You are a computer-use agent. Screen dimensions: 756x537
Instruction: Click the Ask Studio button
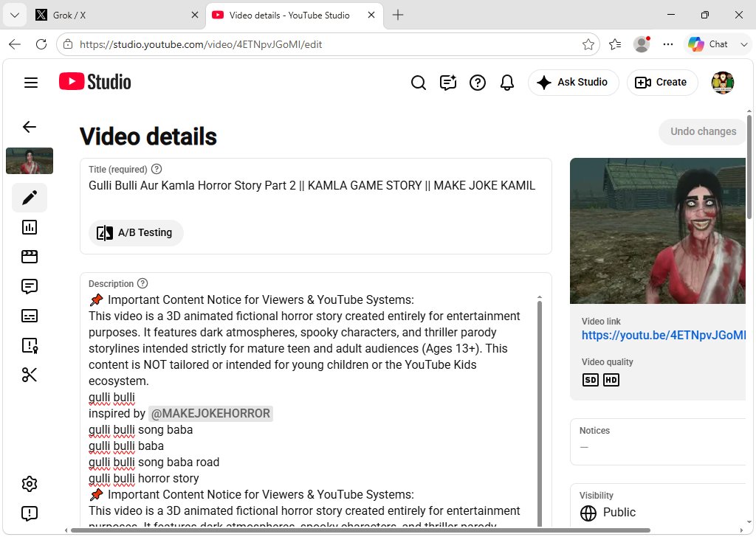pyautogui.click(x=573, y=83)
